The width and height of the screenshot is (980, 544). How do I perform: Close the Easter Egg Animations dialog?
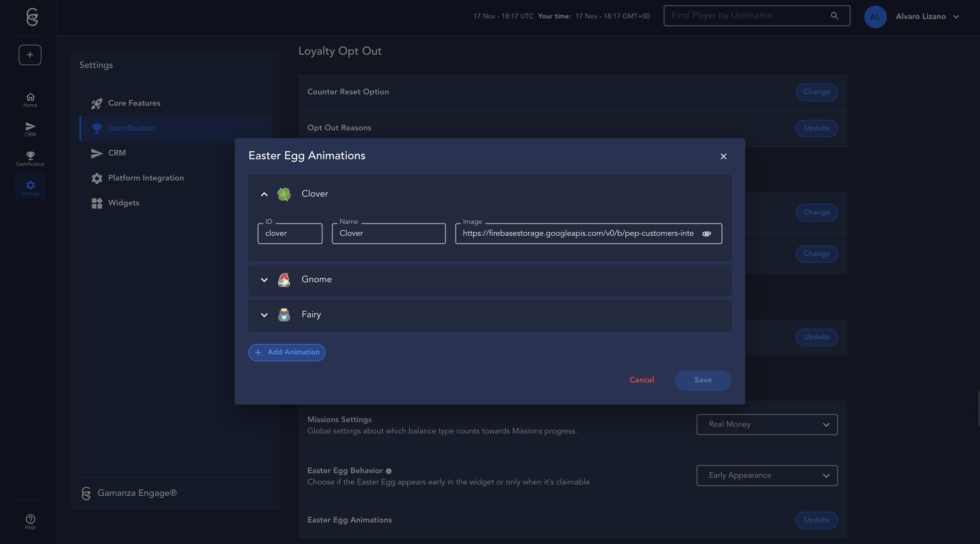click(x=723, y=156)
